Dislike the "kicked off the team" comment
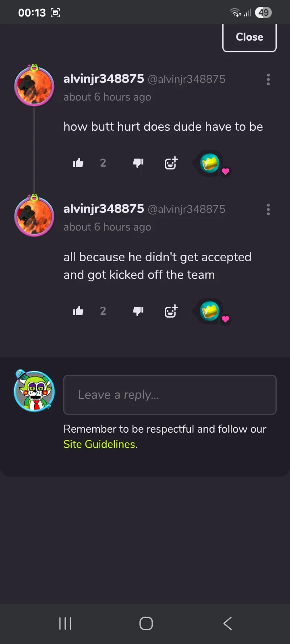Viewport: 290px width, 644px height. tap(138, 311)
